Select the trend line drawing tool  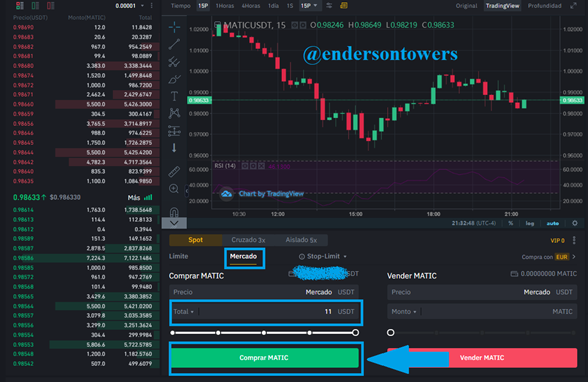[174, 44]
